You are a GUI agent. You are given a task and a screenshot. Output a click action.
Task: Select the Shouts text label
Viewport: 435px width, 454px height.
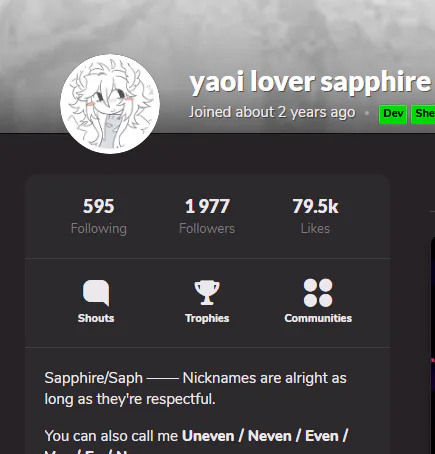point(96,318)
